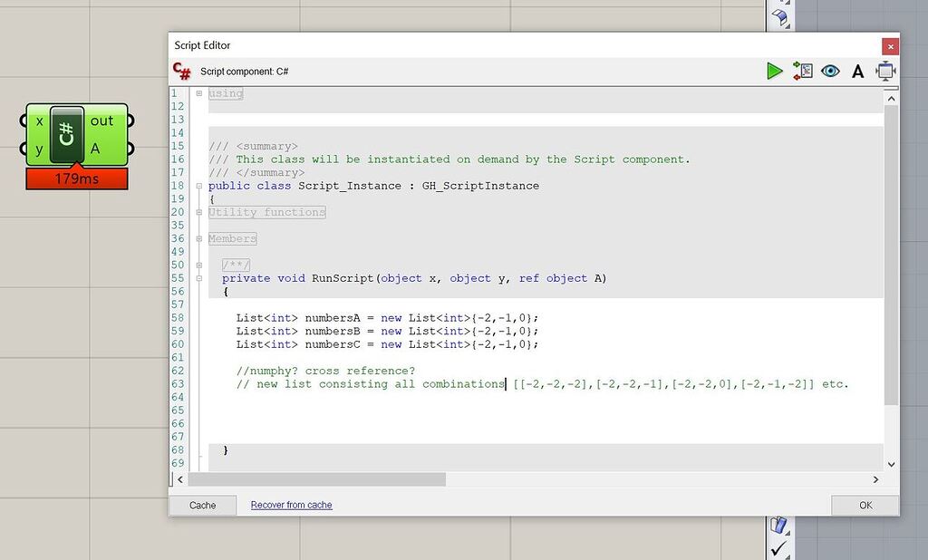
Task: Expand the collapsed 'using' region on line 1
Action: 198,93
